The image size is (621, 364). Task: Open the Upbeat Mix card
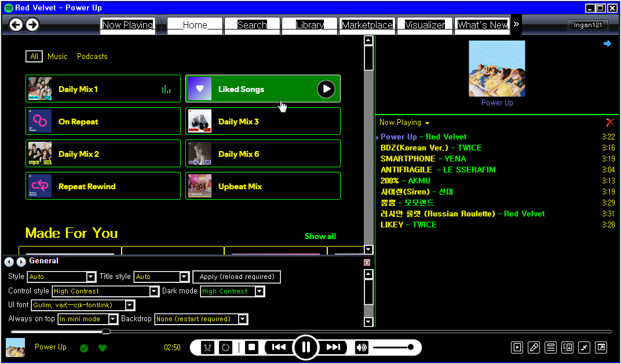tap(263, 186)
